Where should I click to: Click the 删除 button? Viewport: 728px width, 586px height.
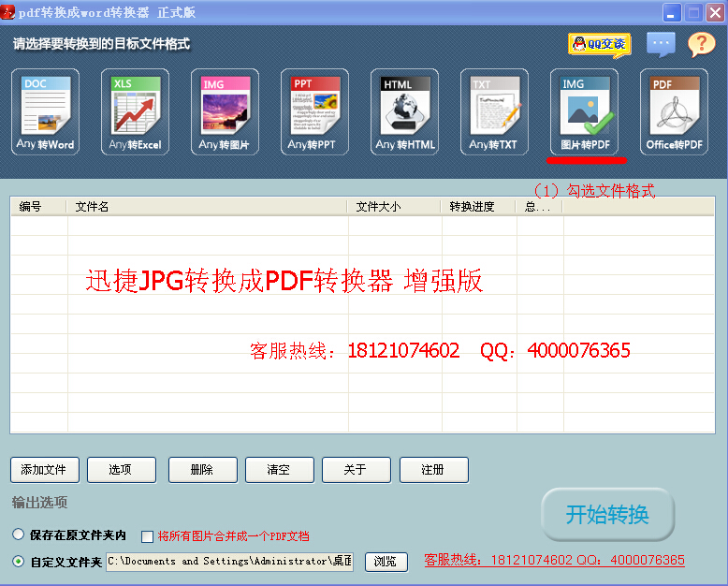click(x=203, y=470)
